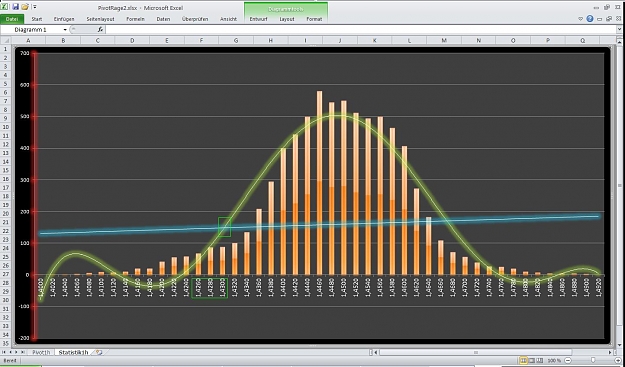Open the Entwurf chart tools tab
625x367 pixels.
pyautogui.click(x=258, y=19)
